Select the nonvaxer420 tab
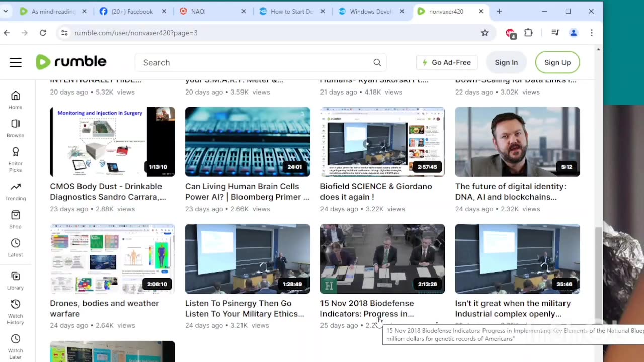 click(451, 11)
